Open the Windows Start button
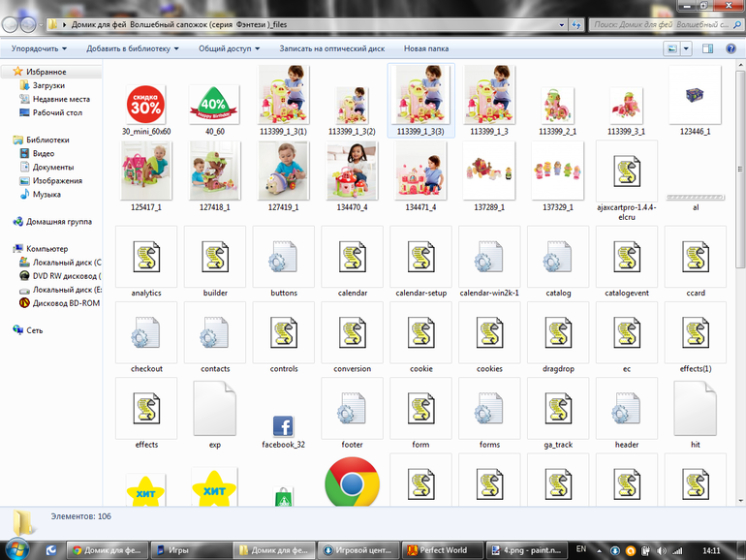Viewport: 746px width, 560px height. point(16,550)
